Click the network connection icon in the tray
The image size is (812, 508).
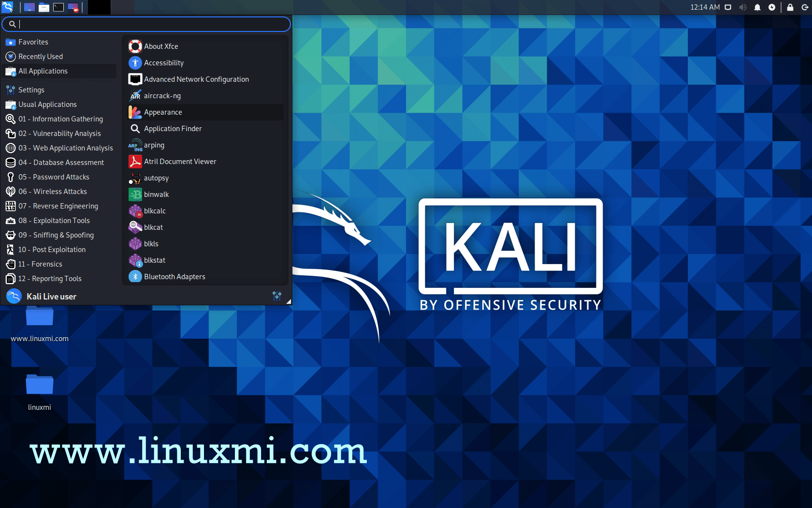[728, 7]
